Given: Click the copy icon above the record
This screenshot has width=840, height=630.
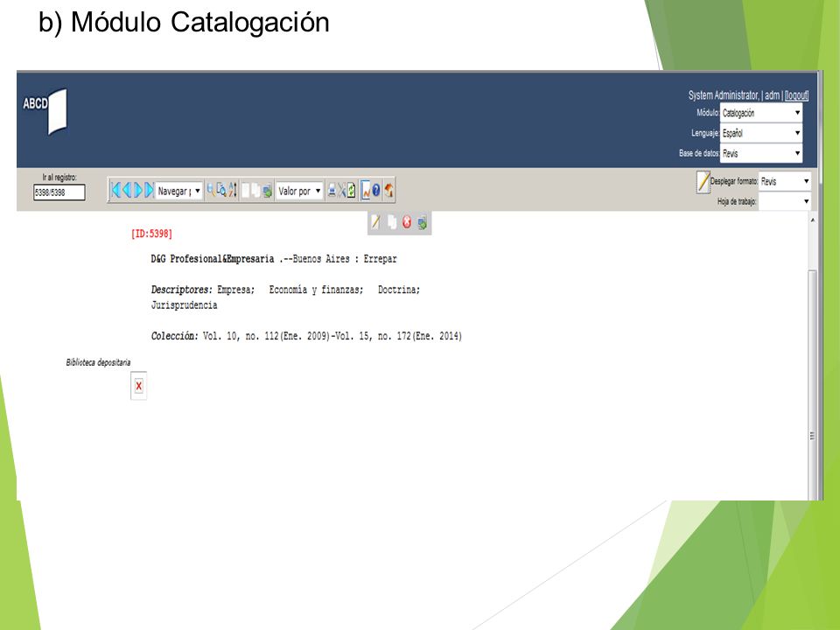Looking at the screenshot, I should 392,221.
